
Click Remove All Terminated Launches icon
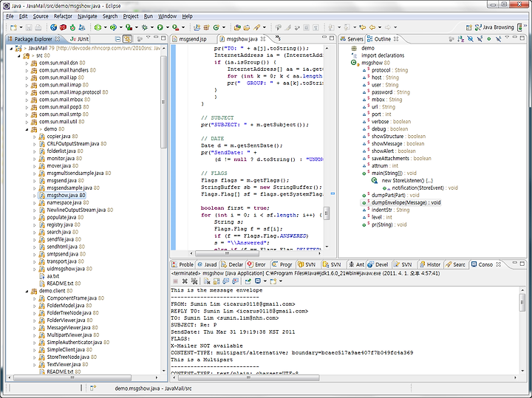[x=194, y=281]
